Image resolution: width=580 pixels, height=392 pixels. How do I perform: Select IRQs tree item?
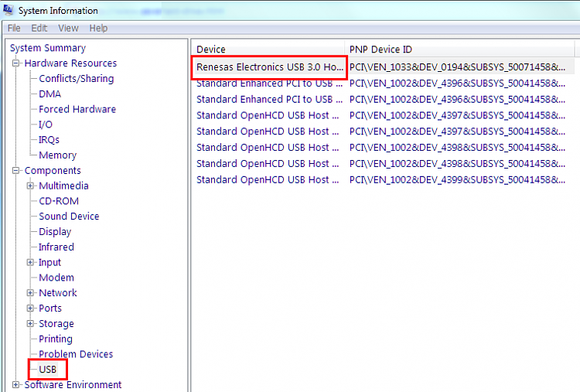point(49,140)
